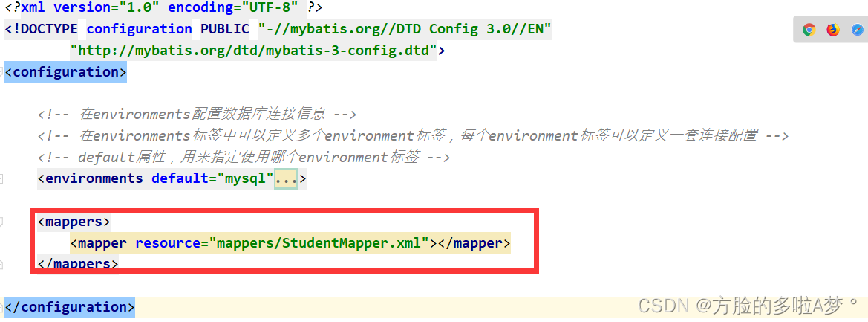
Task: Place cursor in opening configuration tag
Action: tap(66, 72)
